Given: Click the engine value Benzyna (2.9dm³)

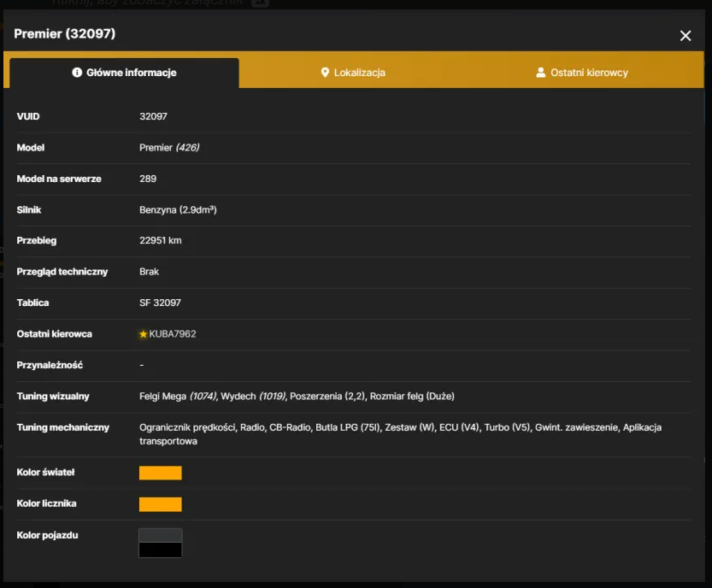Looking at the screenshot, I should [x=178, y=209].
